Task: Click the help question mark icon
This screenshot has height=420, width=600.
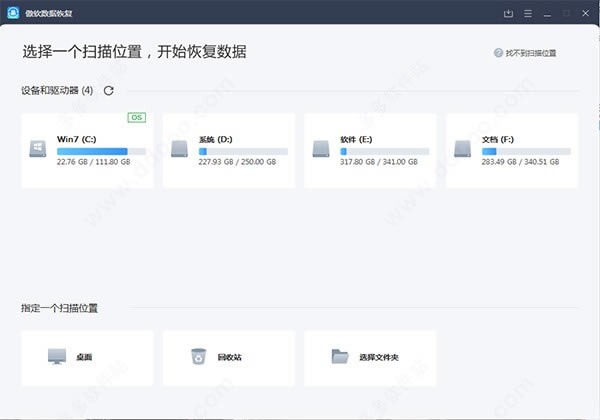Action: tap(498, 53)
